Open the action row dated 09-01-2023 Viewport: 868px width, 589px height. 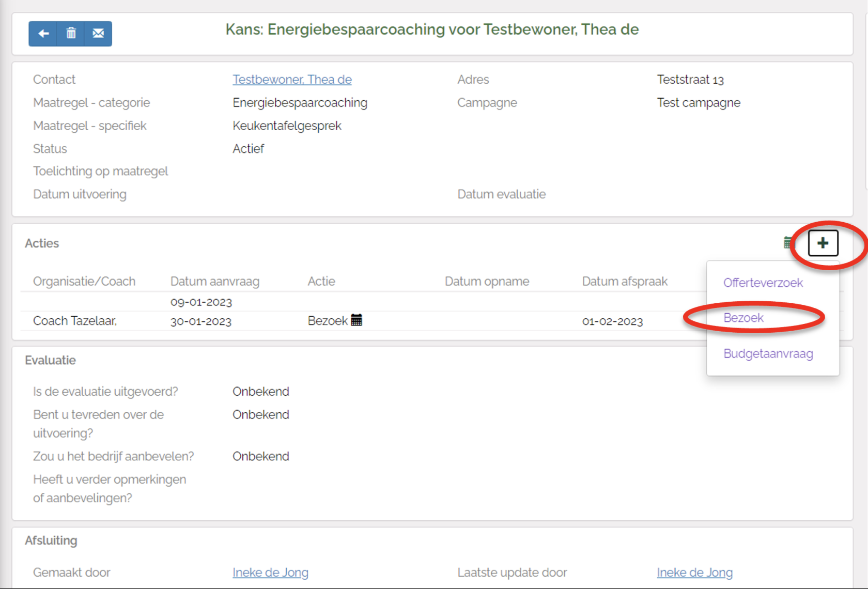tap(201, 302)
